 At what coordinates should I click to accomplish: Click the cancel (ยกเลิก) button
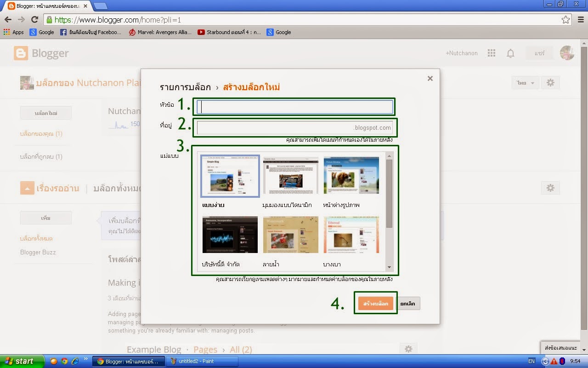408,304
